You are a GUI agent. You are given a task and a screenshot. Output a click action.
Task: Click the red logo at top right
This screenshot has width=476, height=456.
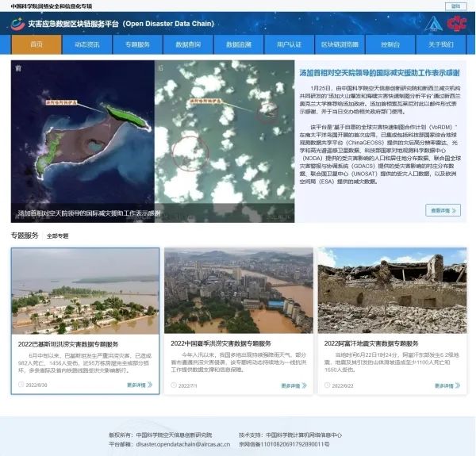(x=456, y=24)
